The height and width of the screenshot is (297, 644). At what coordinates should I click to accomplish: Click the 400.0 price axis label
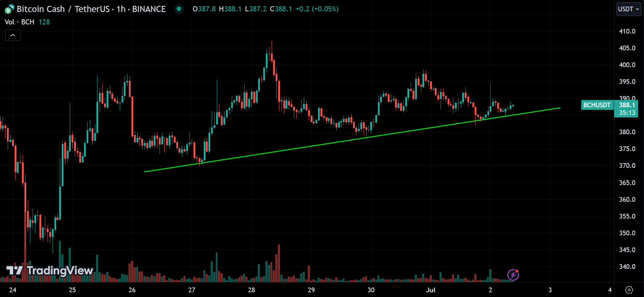[627, 65]
